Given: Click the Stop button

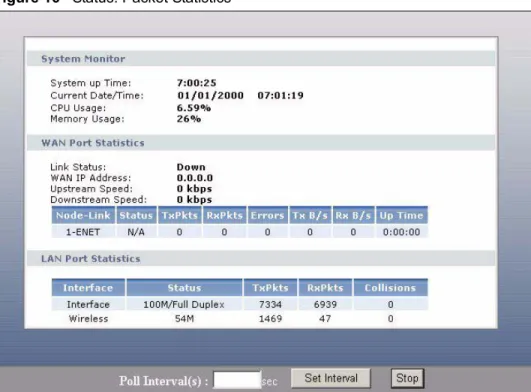Looking at the screenshot, I should [407, 378].
